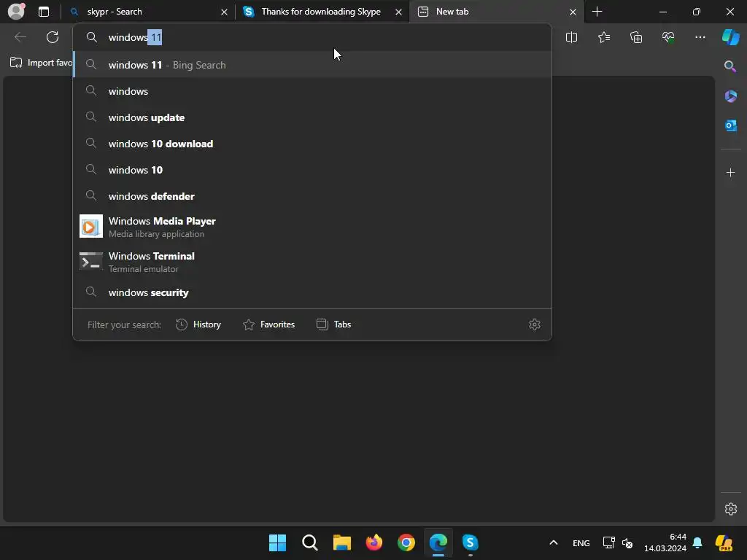Click the Refresh page button
Screen dimensions: 747x560
click(x=53, y=37)
